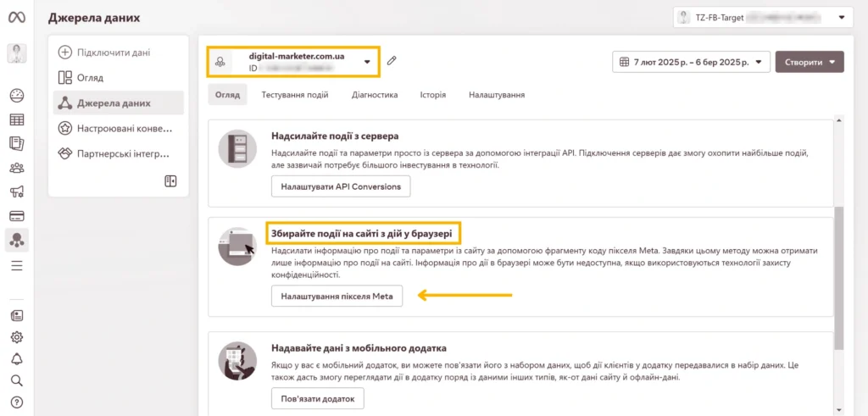The width and height of the screenshot is (868, 416).
Task: Click the vertical scrollbar thumb
Action: [x=839, y=278]
